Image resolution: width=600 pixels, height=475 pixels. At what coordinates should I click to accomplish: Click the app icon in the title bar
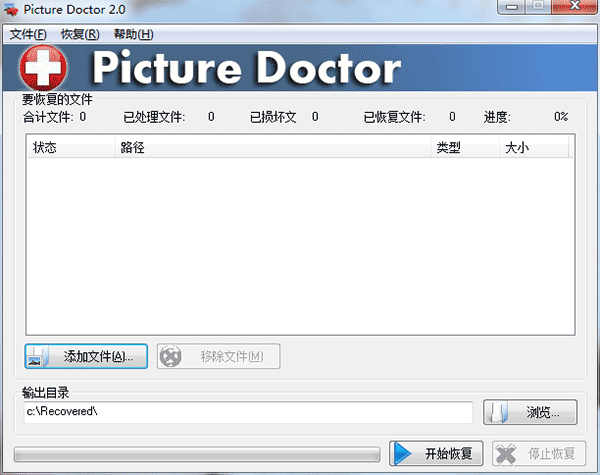(x=11, y=11)
